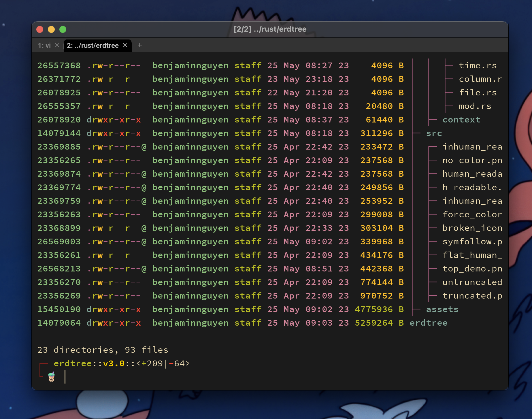Click timestamp '22:33' on the 303104 row
The width and height of the screenshot is (532, 419).
pyautogui.click(x=319, y=228)
